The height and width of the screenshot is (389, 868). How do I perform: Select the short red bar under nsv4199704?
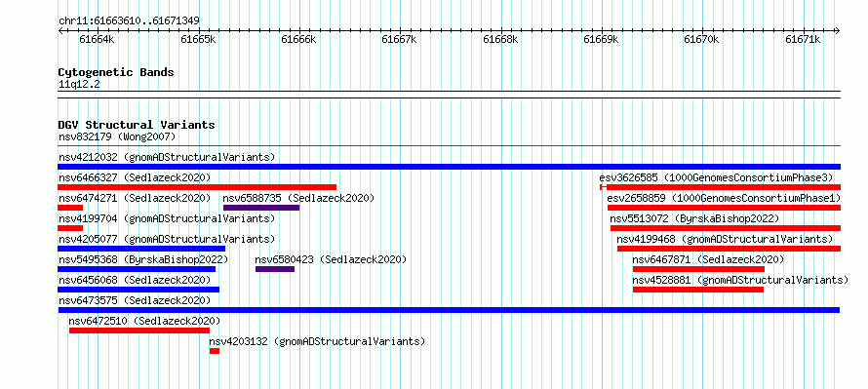click(70, 228)
